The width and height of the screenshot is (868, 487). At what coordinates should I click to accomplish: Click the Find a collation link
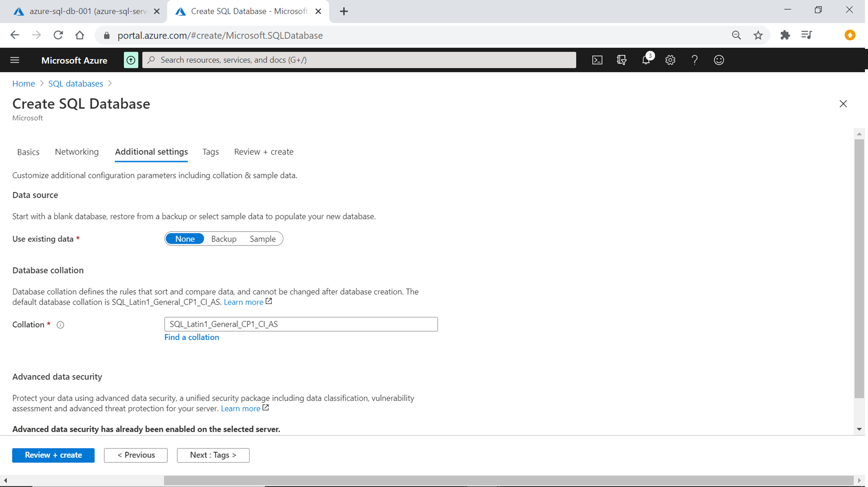click(x=192, y=337)
